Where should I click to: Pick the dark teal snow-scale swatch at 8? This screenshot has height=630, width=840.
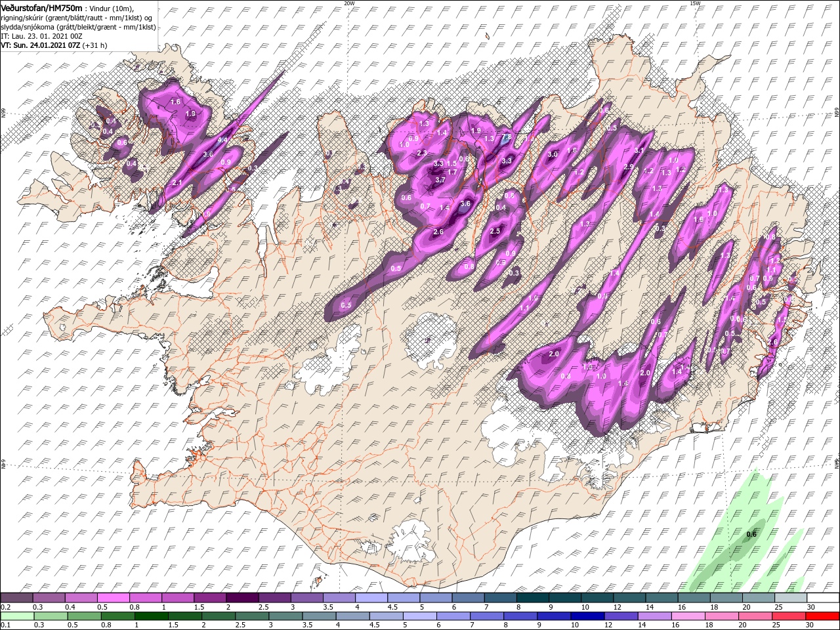[533, 597]
